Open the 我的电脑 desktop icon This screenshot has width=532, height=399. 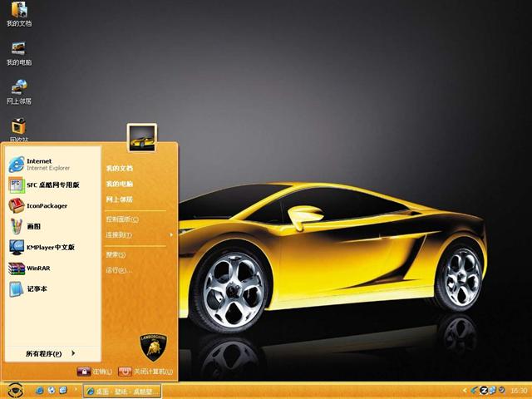point(19,53)
